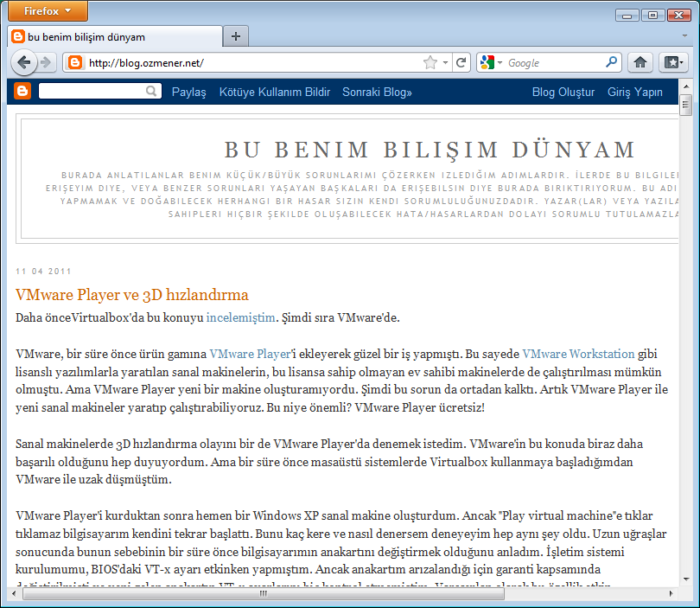Click the orange Blogger logo in navbar
The image size is (700, 608).
coord(22,91)
